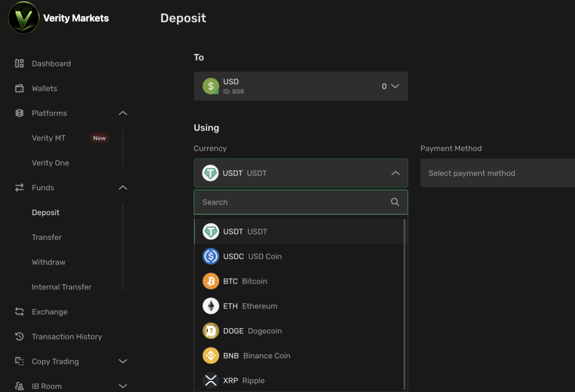The height and width of the screenshot is (392, 575).
Task: Click the Funds label in sidebar
Action: coord(43,188)
